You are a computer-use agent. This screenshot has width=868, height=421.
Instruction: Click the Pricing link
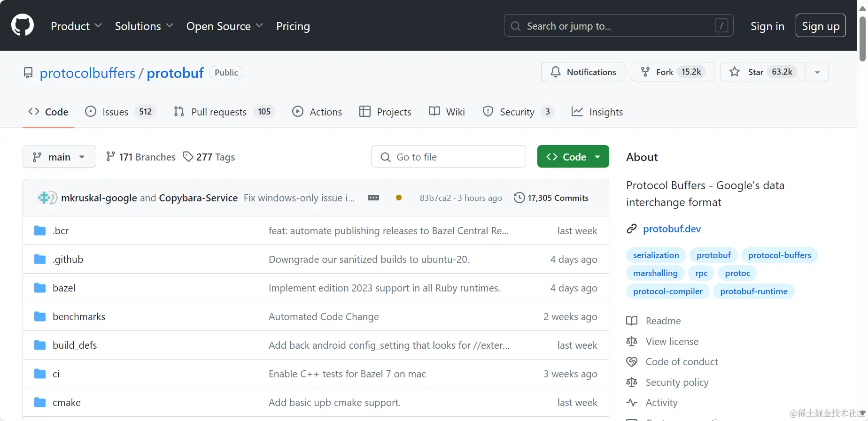(293, 26)
